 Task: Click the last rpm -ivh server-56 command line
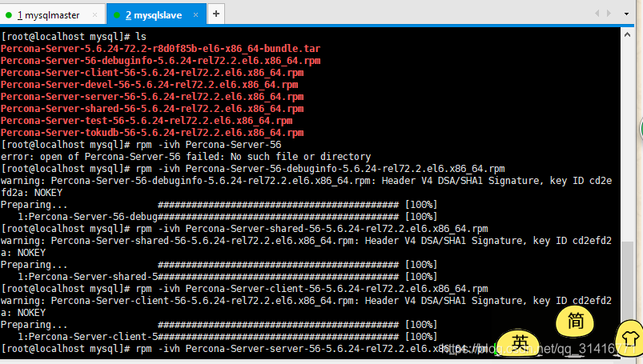pos(244,349)
